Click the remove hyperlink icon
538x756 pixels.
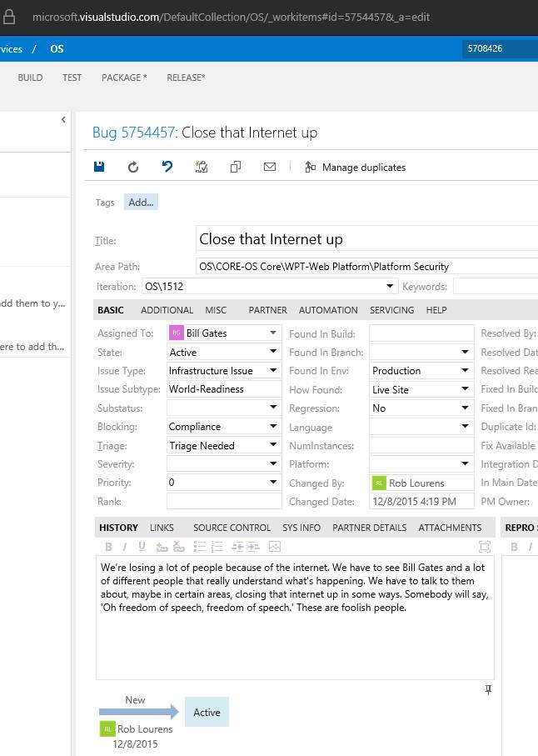[x=179, y=547]
